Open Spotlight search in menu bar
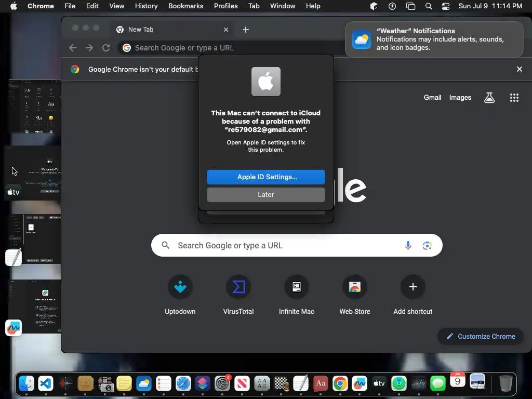532x399 pixels. click(x=429, y=6)
